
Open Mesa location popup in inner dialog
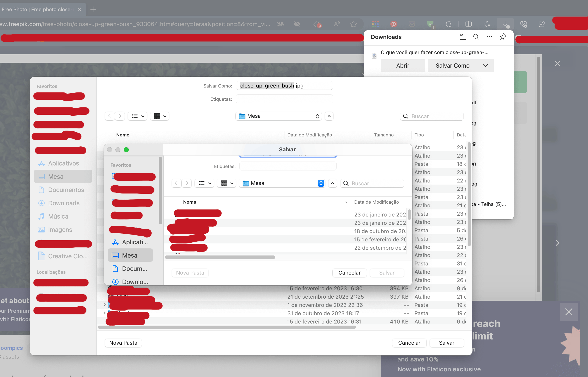(x=282, y=183)
